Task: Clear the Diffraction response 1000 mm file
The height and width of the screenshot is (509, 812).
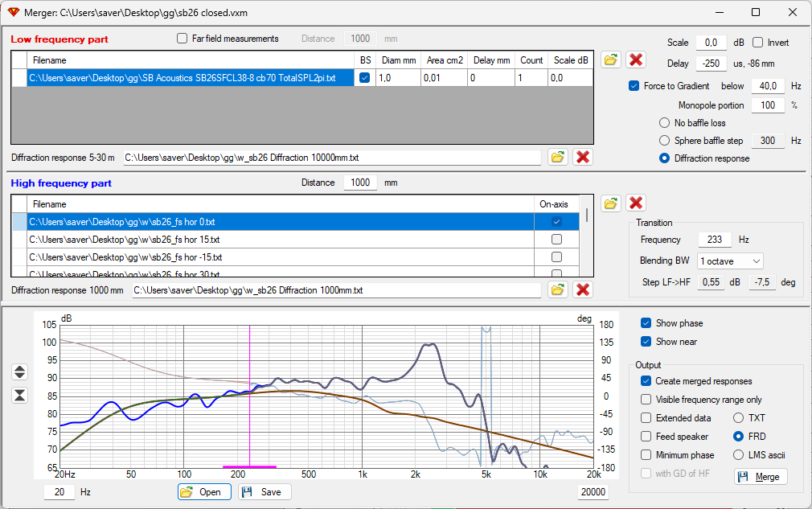Action: coord(583,289)
